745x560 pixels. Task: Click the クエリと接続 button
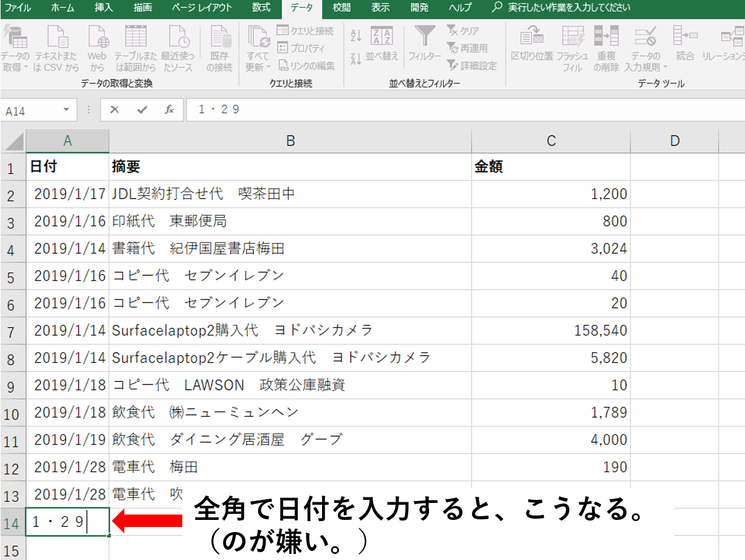coord(305,31)
